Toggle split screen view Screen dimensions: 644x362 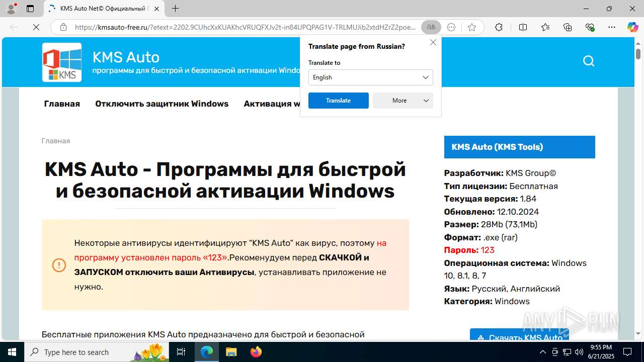[x=523, y=27]
